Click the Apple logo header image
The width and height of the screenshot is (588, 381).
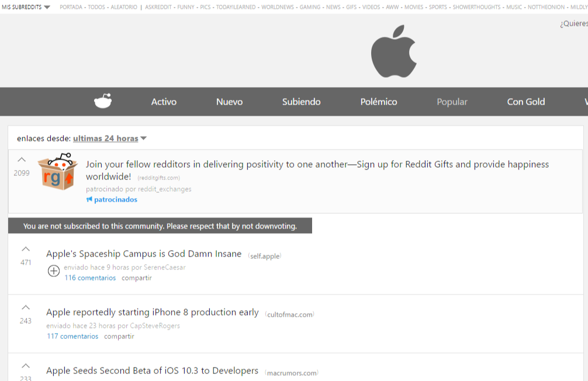click(394, 51)
